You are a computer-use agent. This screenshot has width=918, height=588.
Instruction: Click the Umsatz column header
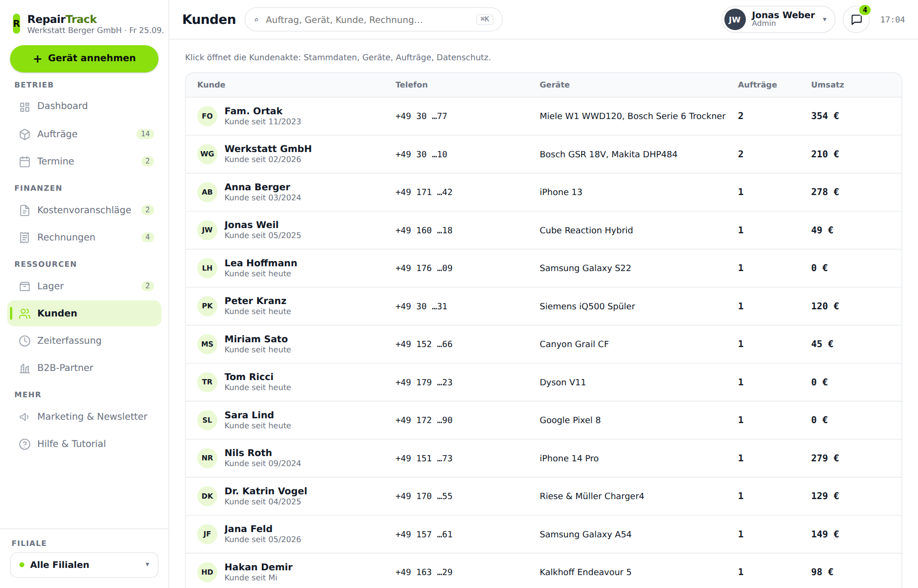pos(828,85)
